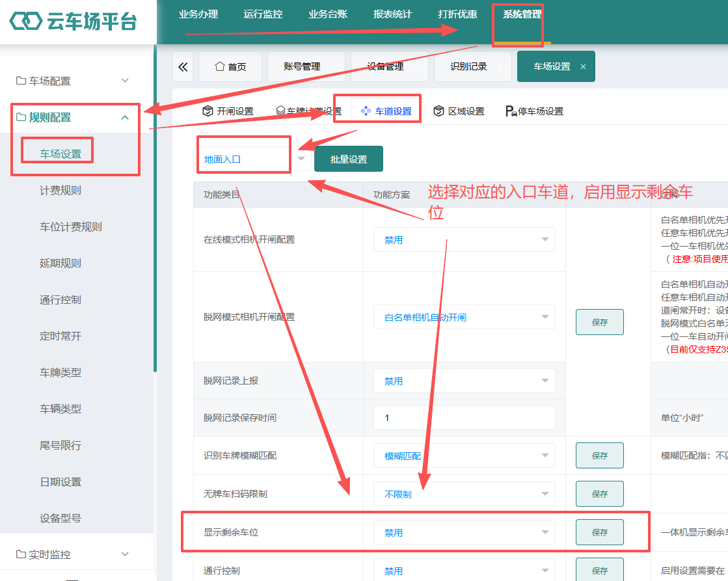The width and height of the screenshot is (728, 581).
Task: Click the 停车场设置 parking icon
Action: [x=511, y=111]
